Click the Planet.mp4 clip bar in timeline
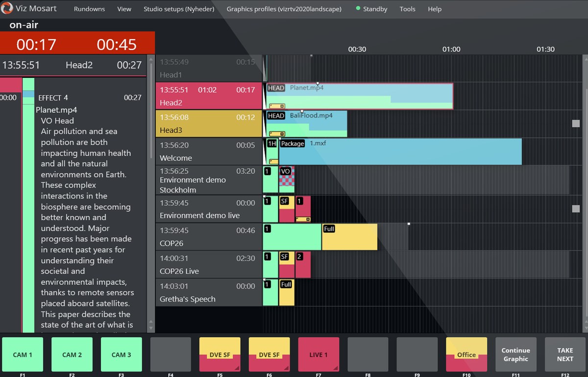The width and height of the screenshot is (588, 377). click(360, 96)
